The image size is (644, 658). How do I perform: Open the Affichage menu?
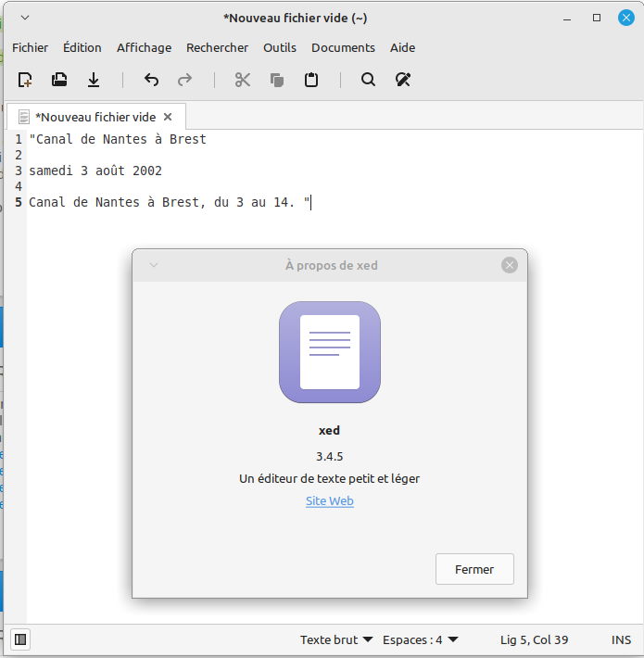144,48
